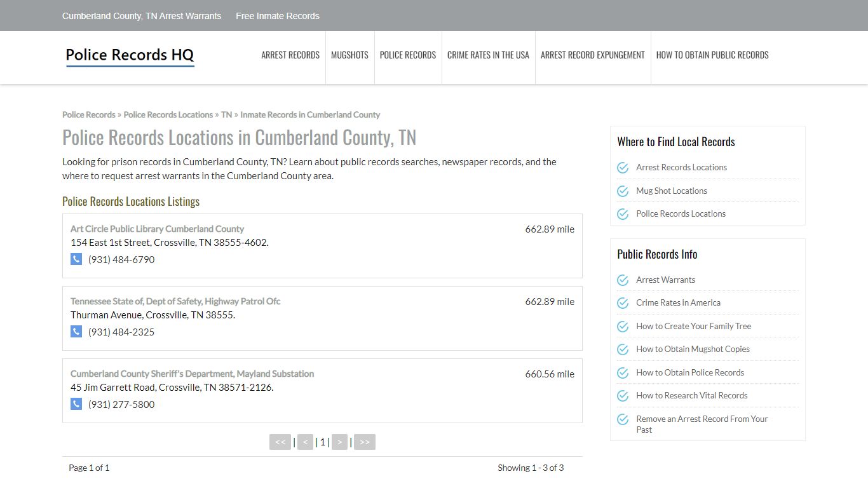Follow the Free Inmate Records link
The height and width of the screenshot is (488, 868).
point(278,16)
